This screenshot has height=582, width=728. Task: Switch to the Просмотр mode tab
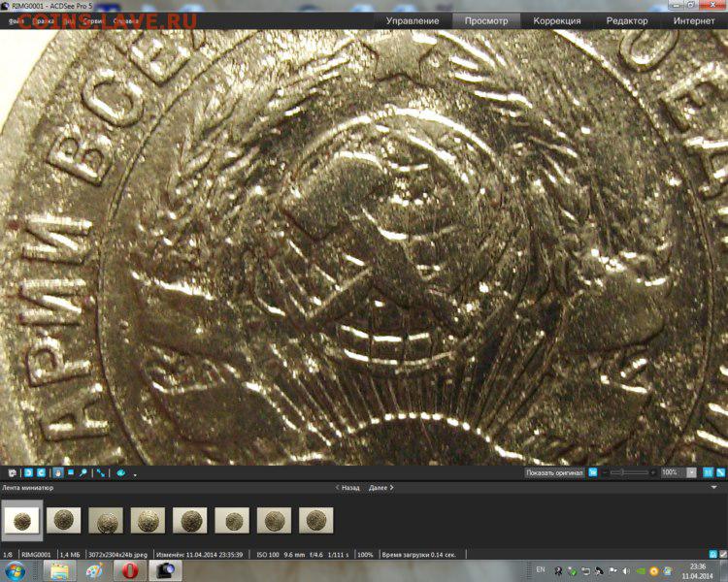pos(486,21)
